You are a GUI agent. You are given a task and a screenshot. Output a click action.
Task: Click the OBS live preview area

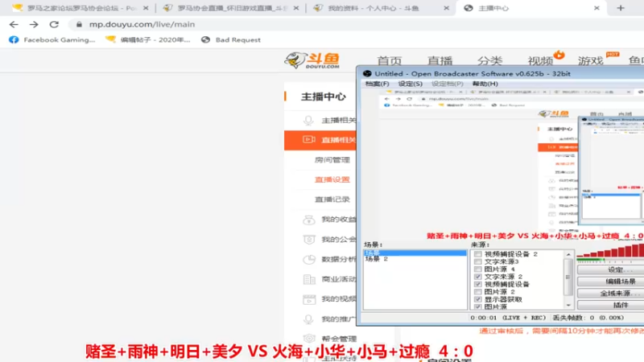coord(502,164)
